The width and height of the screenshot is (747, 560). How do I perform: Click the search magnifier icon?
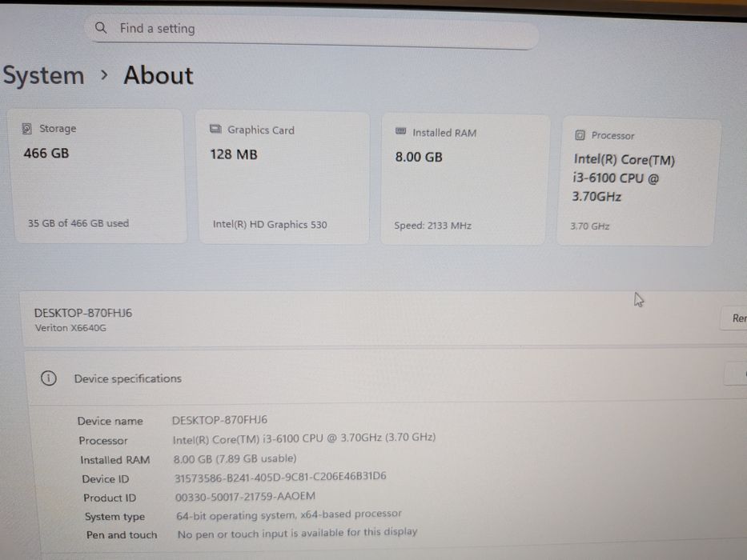pos(101,28)
